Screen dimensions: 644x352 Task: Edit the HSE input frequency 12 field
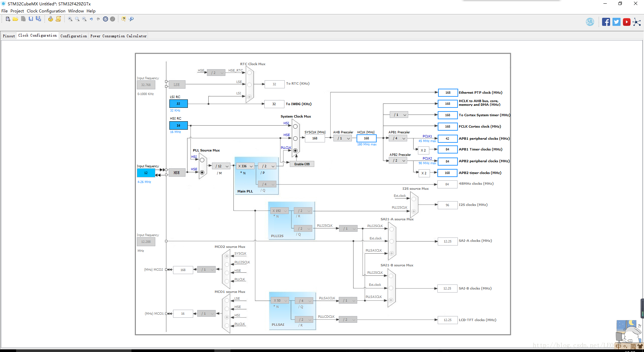[x=146, y=173]
